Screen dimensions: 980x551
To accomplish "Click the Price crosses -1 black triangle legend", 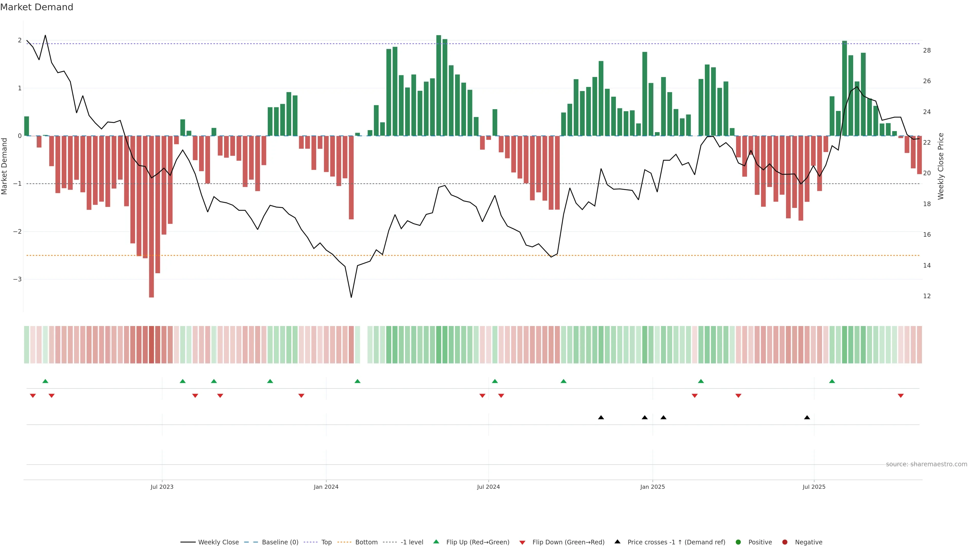I will [x=617, y=542].
